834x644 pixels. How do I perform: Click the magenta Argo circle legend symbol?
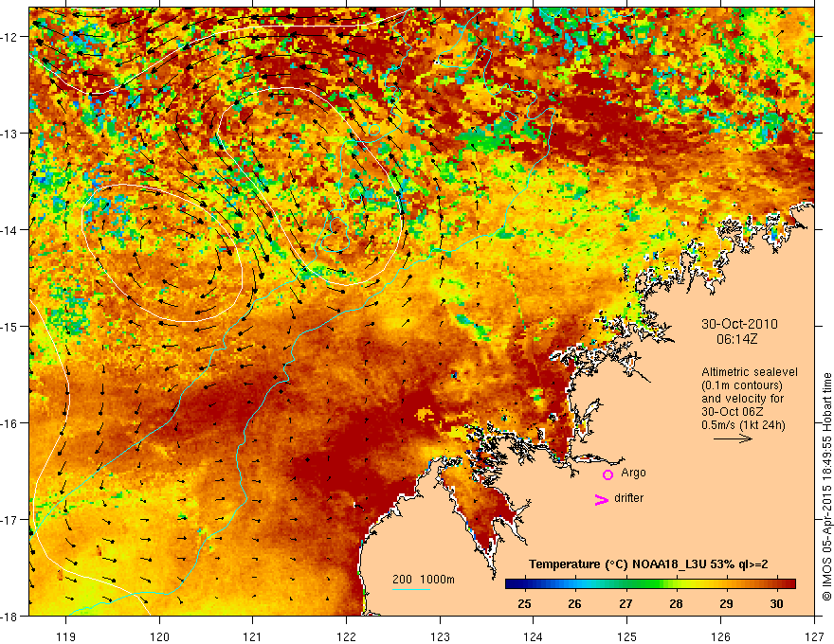pos(607,474)
